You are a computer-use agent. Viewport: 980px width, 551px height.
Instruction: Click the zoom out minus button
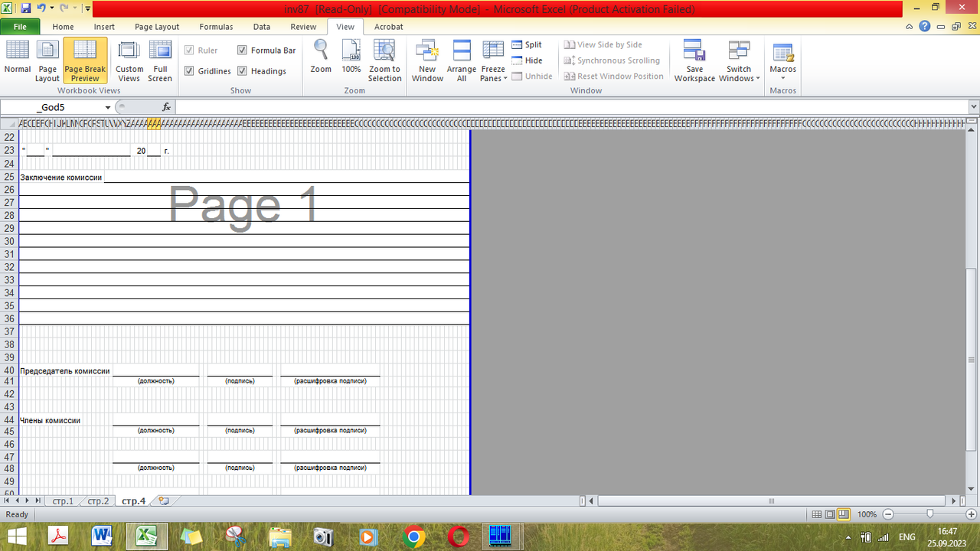click(x=888, y=514)
